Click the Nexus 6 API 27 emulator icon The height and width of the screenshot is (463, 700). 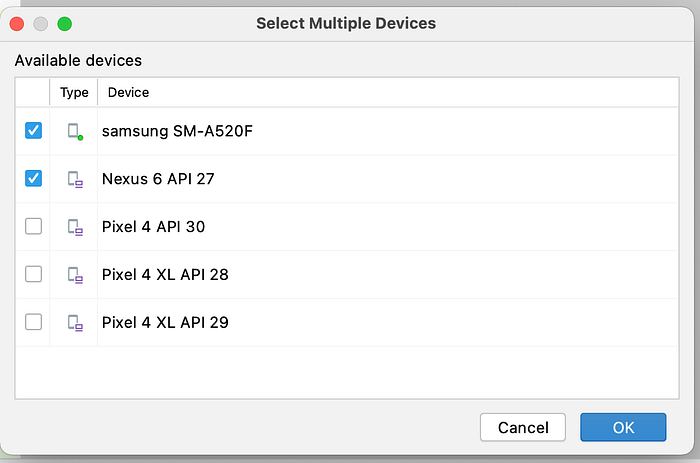(x=74, y=179)
